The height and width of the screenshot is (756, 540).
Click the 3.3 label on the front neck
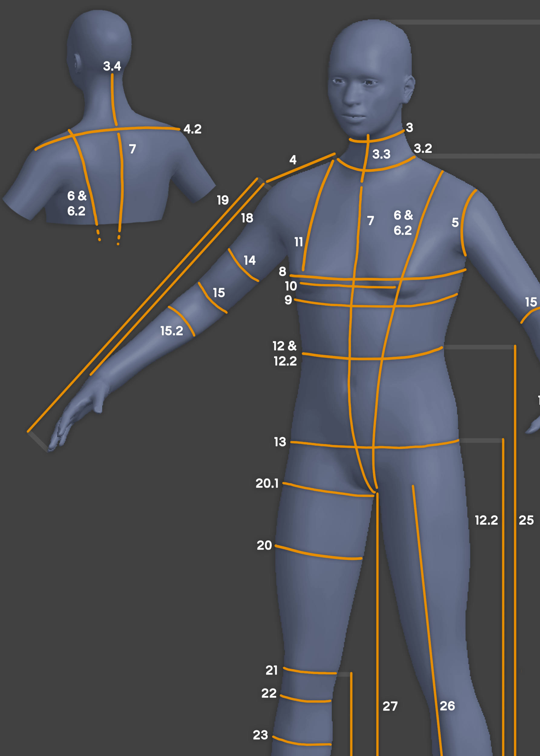tap(381, 154)
